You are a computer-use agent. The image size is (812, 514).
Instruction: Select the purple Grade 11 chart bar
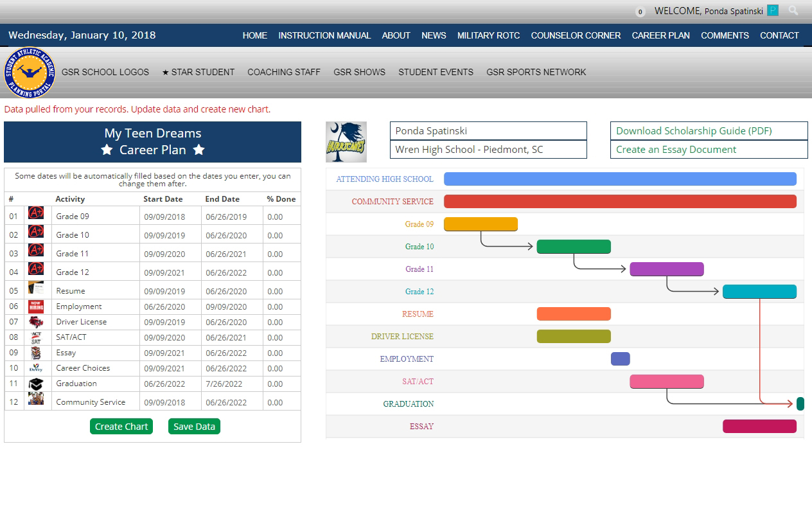[666, 269]
